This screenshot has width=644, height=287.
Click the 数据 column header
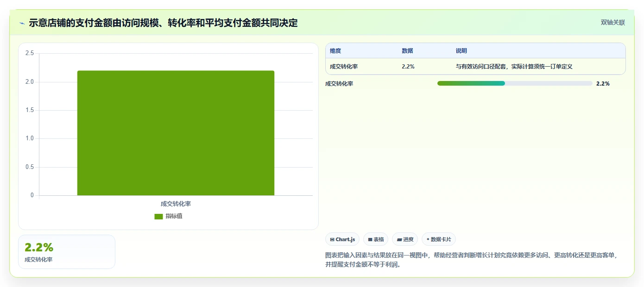coord(407,51)
